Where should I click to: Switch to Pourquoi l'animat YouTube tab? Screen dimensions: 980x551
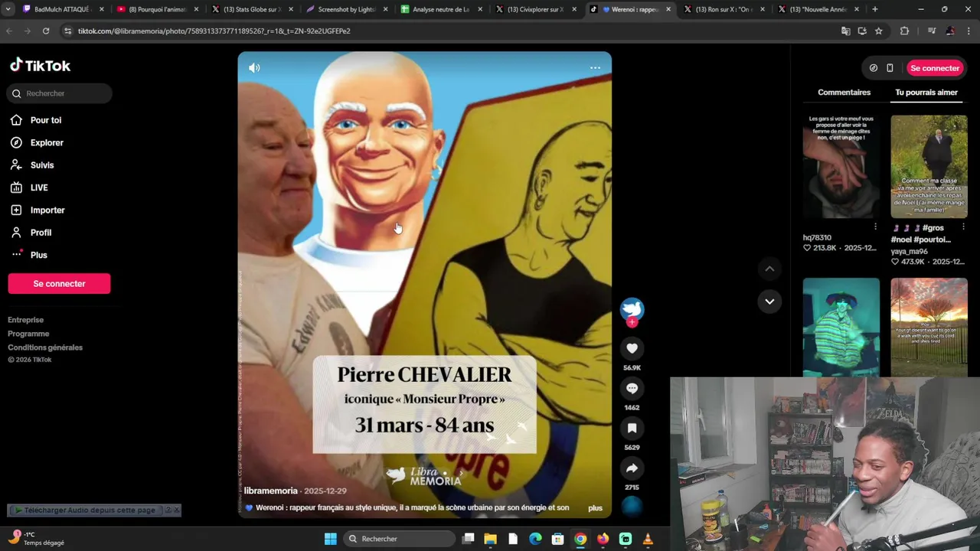pos(157,9)
